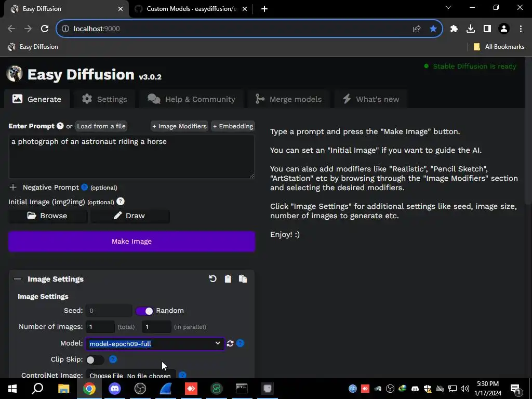Open the Help & Community tab

pos(191,99)
